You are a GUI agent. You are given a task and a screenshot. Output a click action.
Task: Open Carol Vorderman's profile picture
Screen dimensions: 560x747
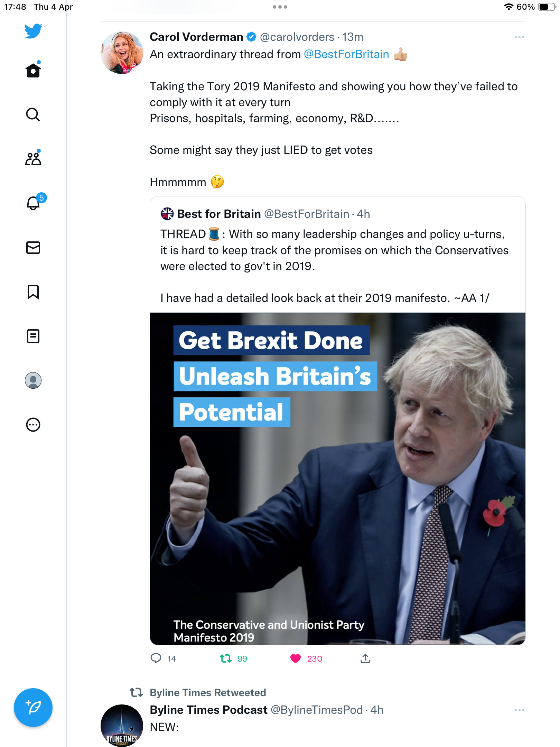click(x=122, y=53)
